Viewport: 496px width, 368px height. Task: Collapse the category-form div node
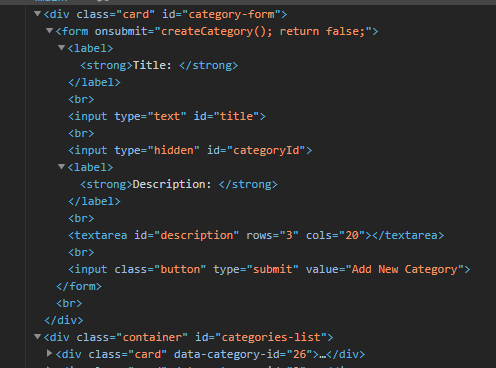pyautogui.click(x=38, y=14)
